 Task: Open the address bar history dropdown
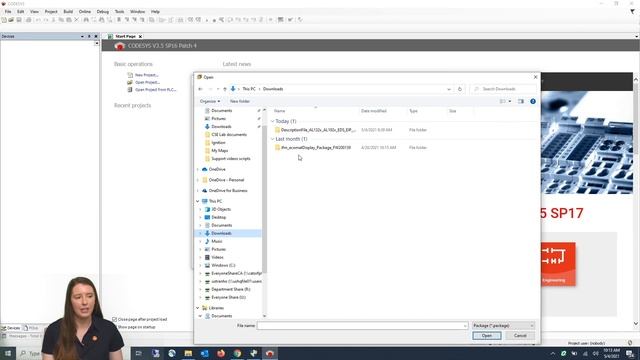tap(449, 89)
